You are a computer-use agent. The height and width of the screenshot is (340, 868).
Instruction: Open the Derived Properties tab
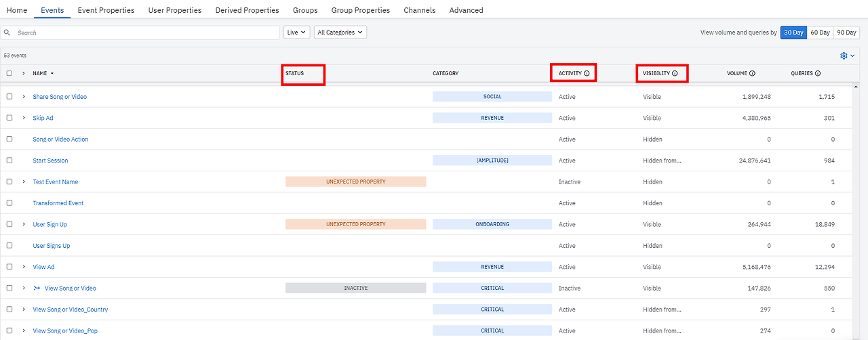point(247,10)
